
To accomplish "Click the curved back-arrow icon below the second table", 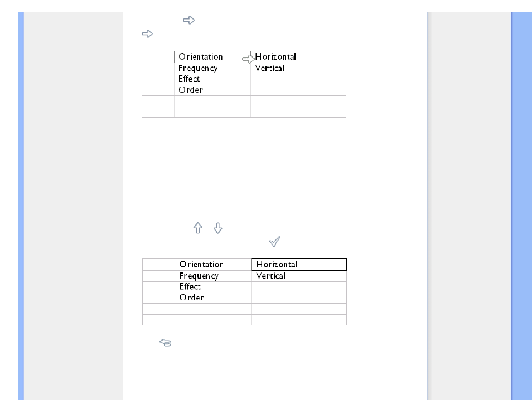I will (x=165, y=342).
